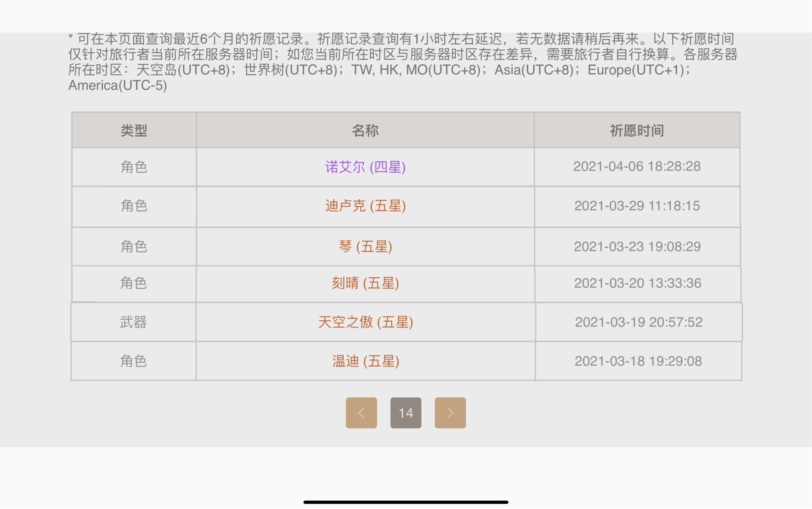Go to the previous page of wish records
This screenshot has width=812, height=509.
click(x=361, y=413)
